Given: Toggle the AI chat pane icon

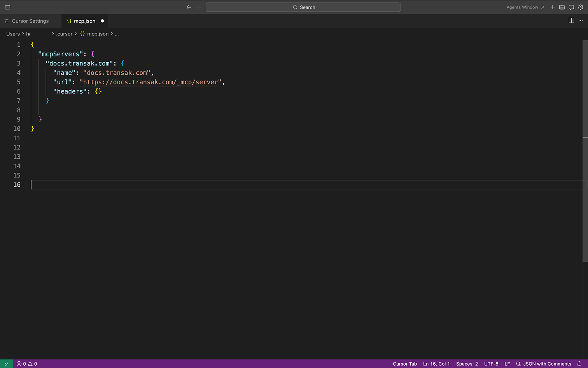Looking at the screenshot, I should [571, 7].
